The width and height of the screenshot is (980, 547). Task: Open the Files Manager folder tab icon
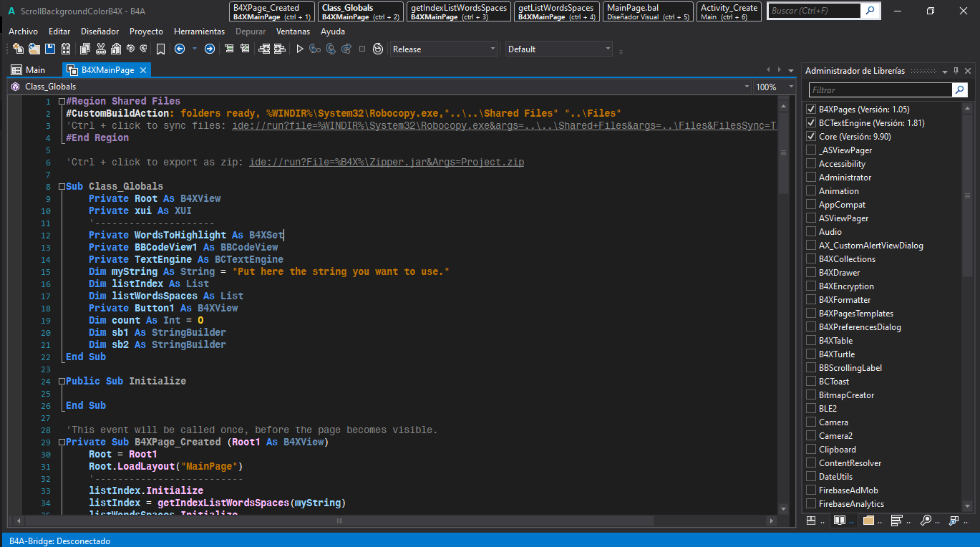tap(868, 521)
